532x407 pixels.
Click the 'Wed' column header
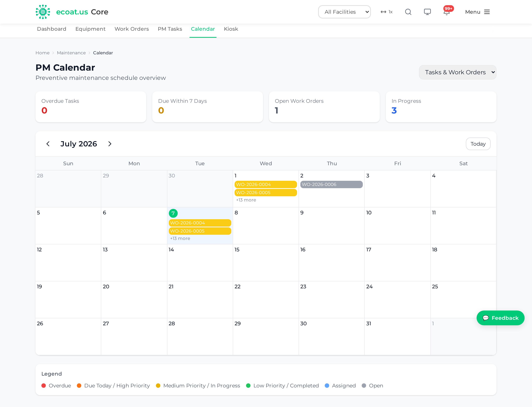click(266, 164)
